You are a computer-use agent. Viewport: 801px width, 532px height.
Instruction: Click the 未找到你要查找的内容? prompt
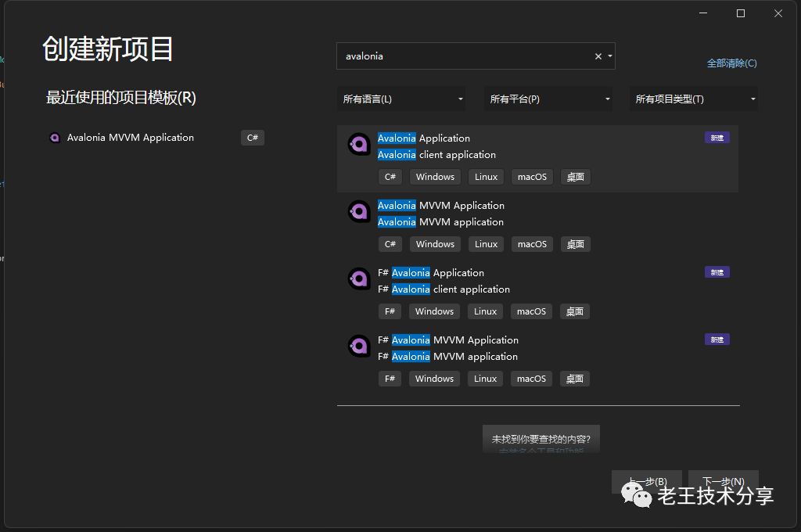[541, 439]
